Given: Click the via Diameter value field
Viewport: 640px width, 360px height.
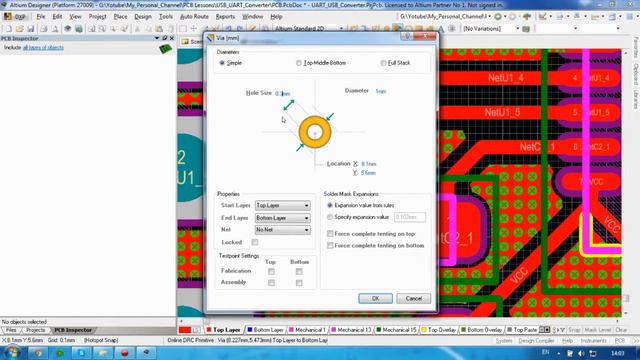Looking at the screenshot, I should tap(381, 91).
